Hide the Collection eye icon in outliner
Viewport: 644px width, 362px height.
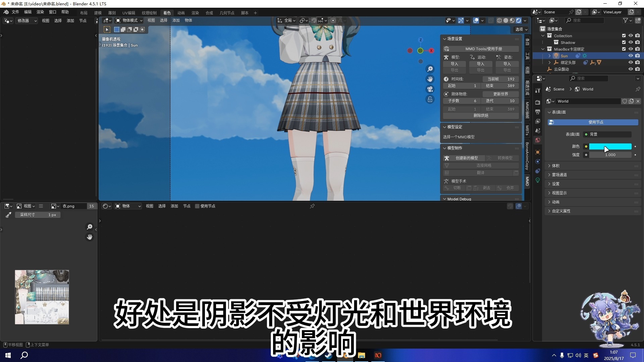631,36
